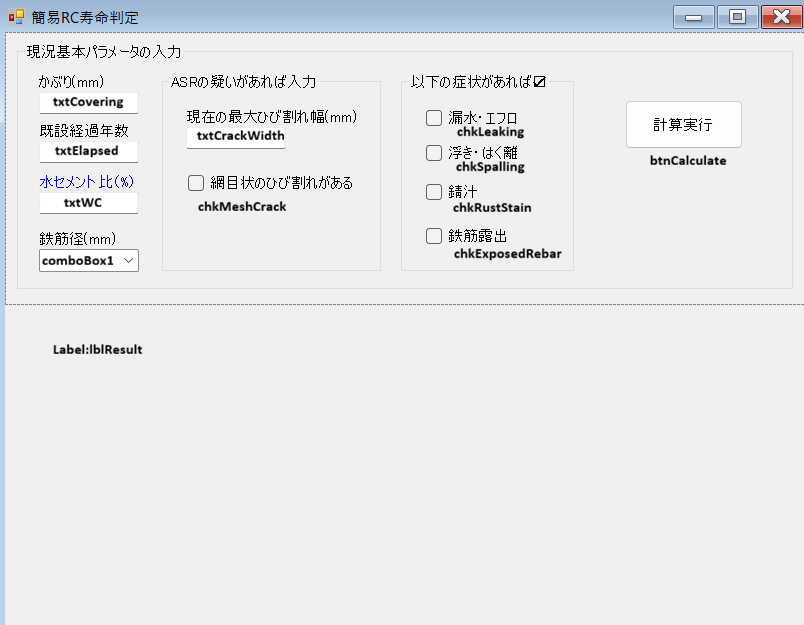Check the 網目状のひび割れがある checkbox
This screenshot has width=804, height=625.
tap(196, 183)
